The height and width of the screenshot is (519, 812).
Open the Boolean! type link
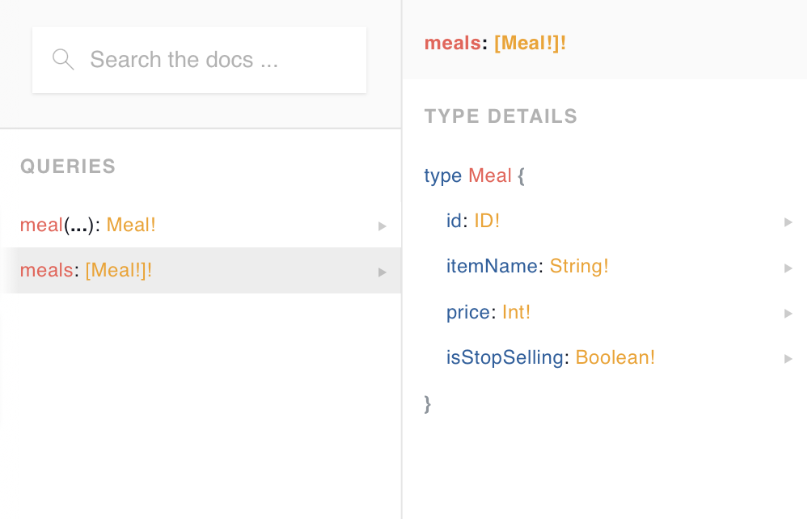click(x=615, y=357)
